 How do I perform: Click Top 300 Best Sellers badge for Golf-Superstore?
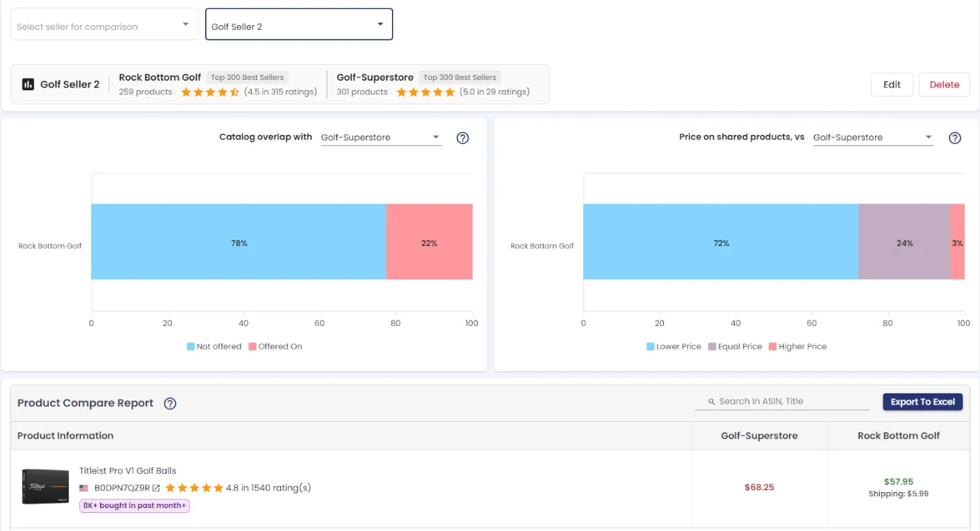coord(459,77)
